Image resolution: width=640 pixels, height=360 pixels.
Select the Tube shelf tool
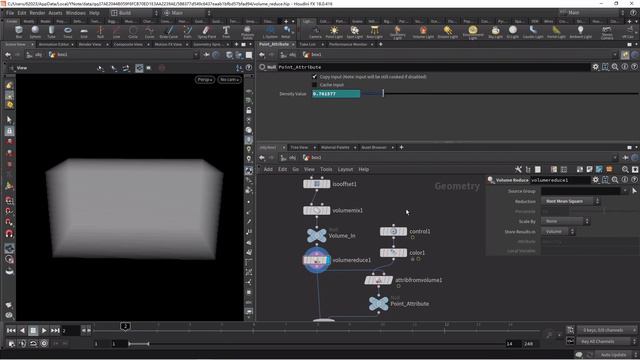click(x=51, y=31)
